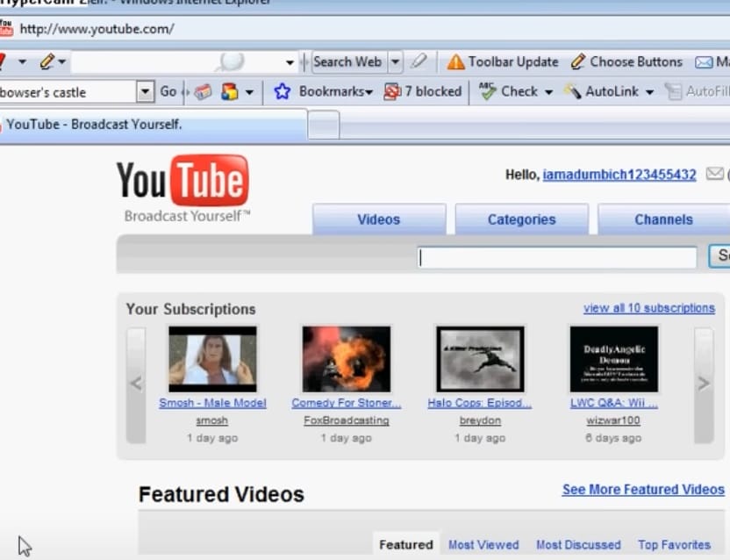Open the Bookmarks dropdown menu
Image resolution: width=730 pixels, height=560 pixels.
pyautogui.click(x=336, y=92)
